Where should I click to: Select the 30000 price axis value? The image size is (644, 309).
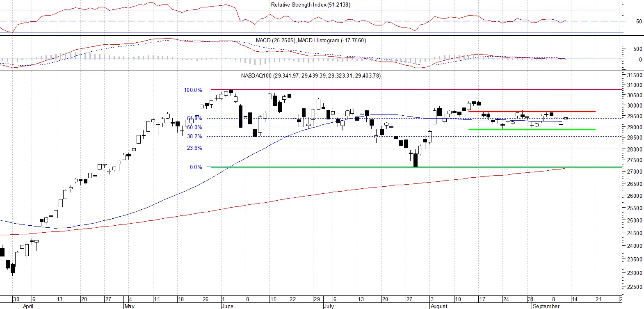[635, 105]
